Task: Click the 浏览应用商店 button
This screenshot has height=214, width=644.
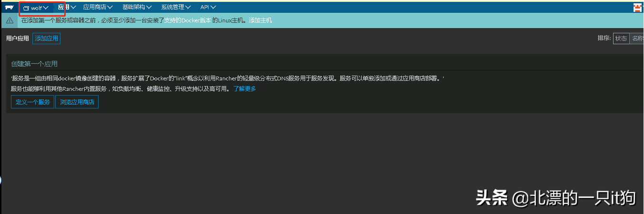Action: point(77,102)
